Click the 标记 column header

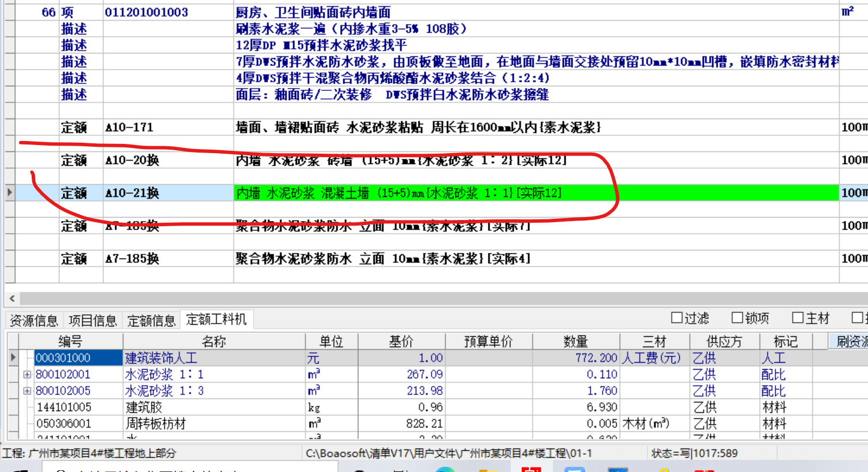pos(786,341)
